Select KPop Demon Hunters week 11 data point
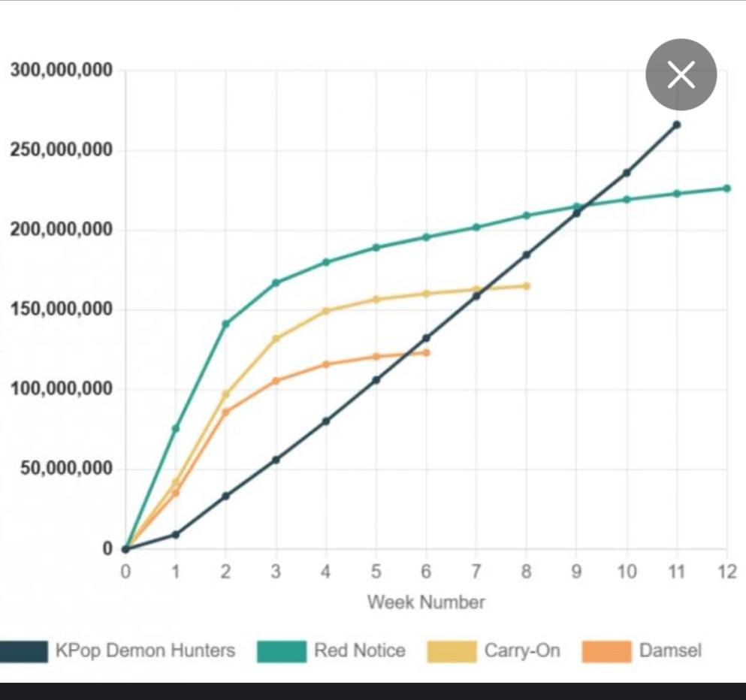The height and width of the screenshot is (700, 746). click(677, 125)
